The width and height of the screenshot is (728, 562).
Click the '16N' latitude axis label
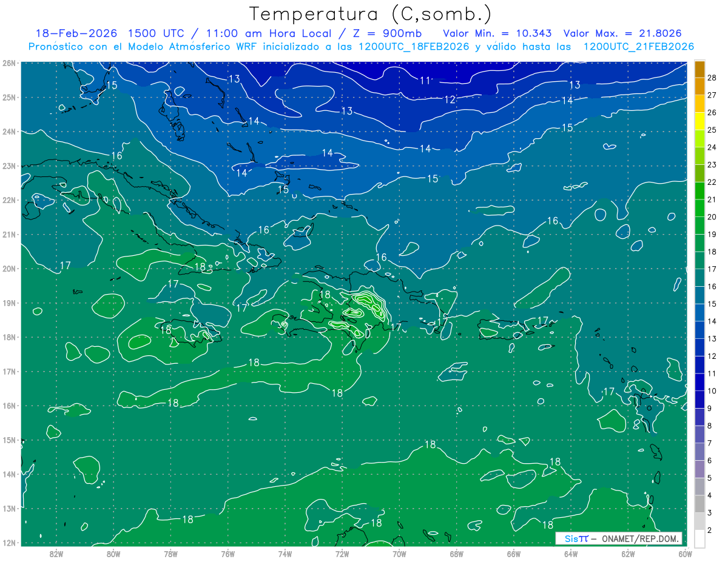(x=8, y=406)
